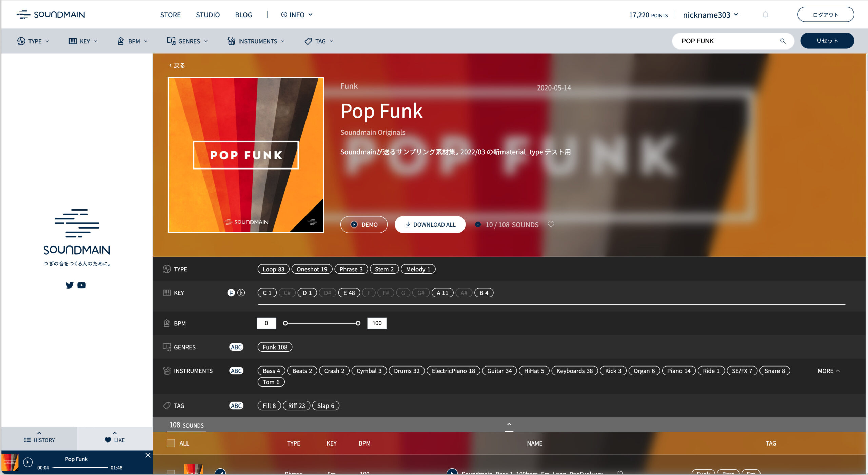Switch key notation to sharp
Viewport: 868px width, 475px height.
tap(231, 293)
